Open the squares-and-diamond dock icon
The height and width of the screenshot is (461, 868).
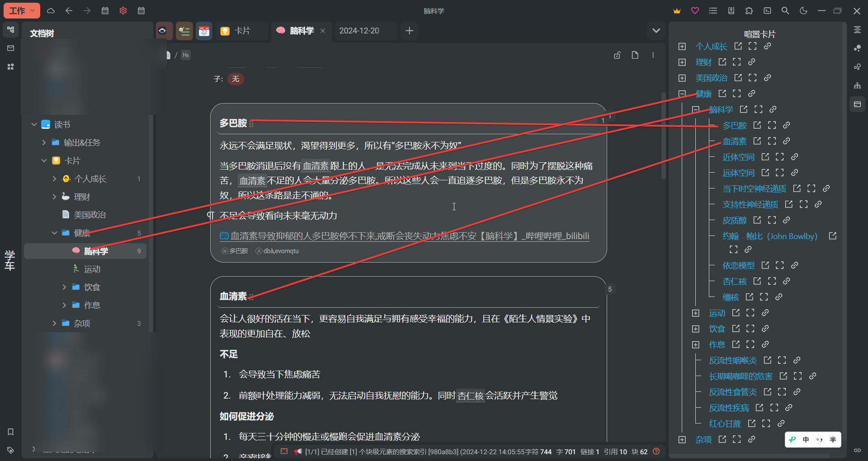pos(11,67)
